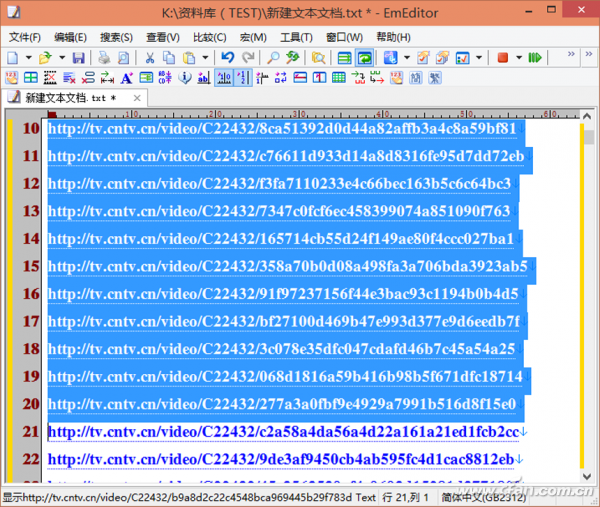
Task: Click the URL on line 22
Action: point(280,459)
